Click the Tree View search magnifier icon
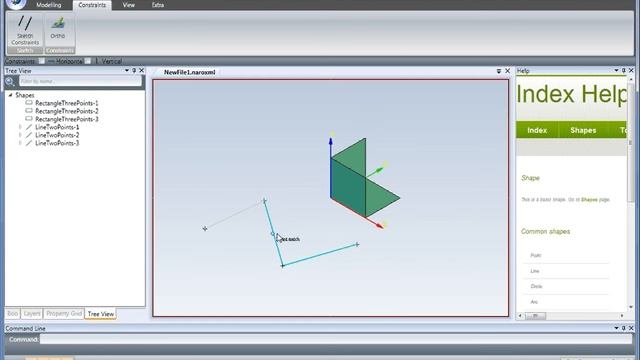This screenshot has width=640, height=360. click(x=10, y=82)
